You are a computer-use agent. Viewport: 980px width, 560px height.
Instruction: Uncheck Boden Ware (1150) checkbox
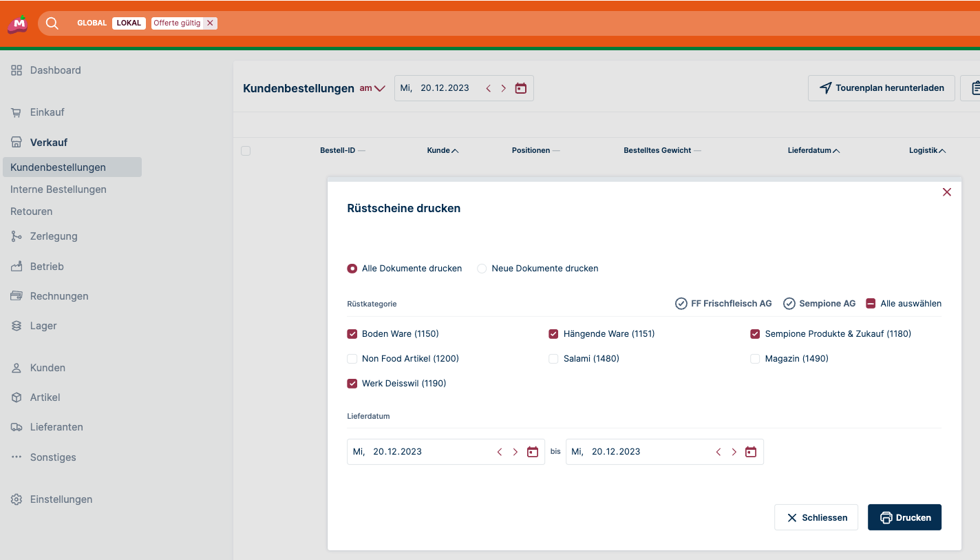pos(352,334)
